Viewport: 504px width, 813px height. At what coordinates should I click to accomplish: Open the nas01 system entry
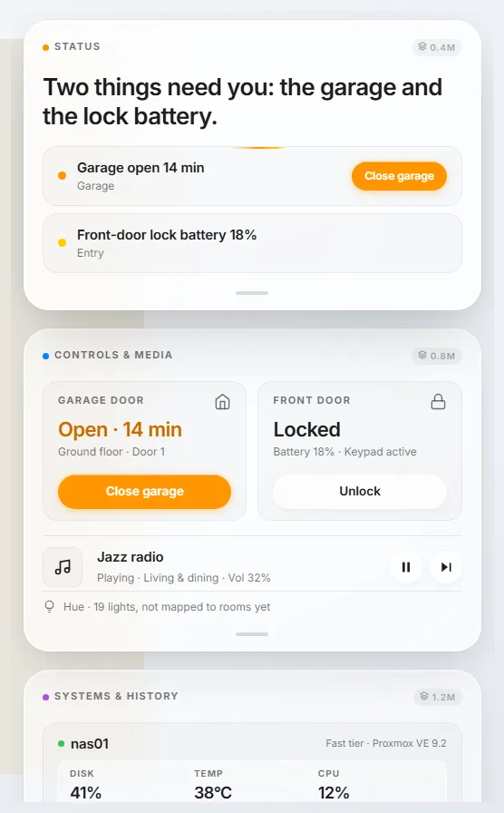[252, 743]
